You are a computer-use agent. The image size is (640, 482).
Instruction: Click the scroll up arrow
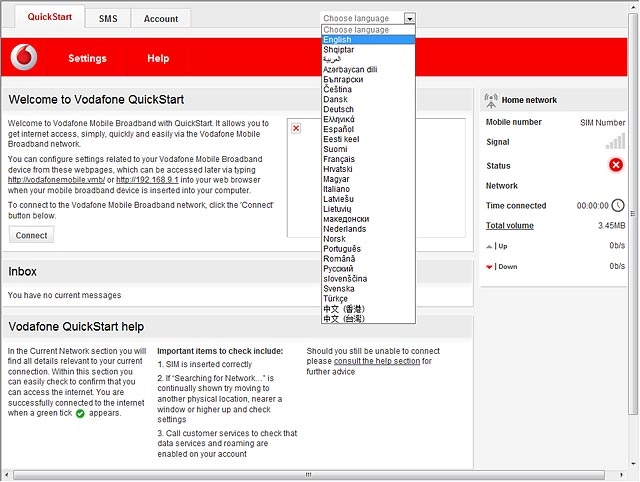pyautogui.click(x=633, y=5)
